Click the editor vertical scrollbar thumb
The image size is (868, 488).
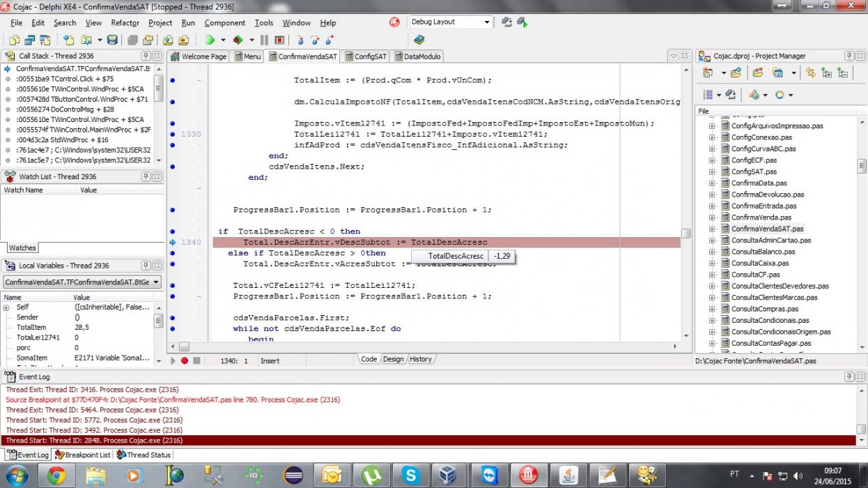[x=686, y=234]
